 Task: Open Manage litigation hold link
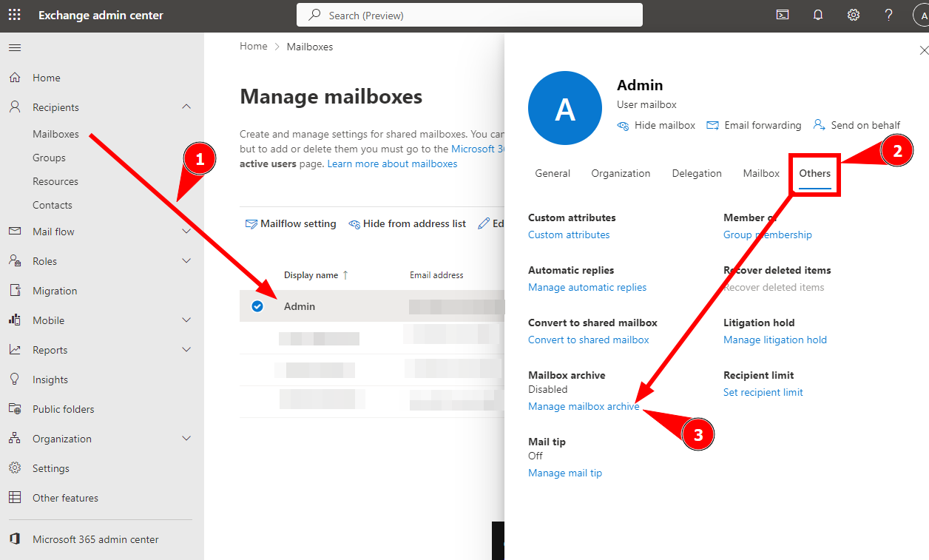[775, 340]
